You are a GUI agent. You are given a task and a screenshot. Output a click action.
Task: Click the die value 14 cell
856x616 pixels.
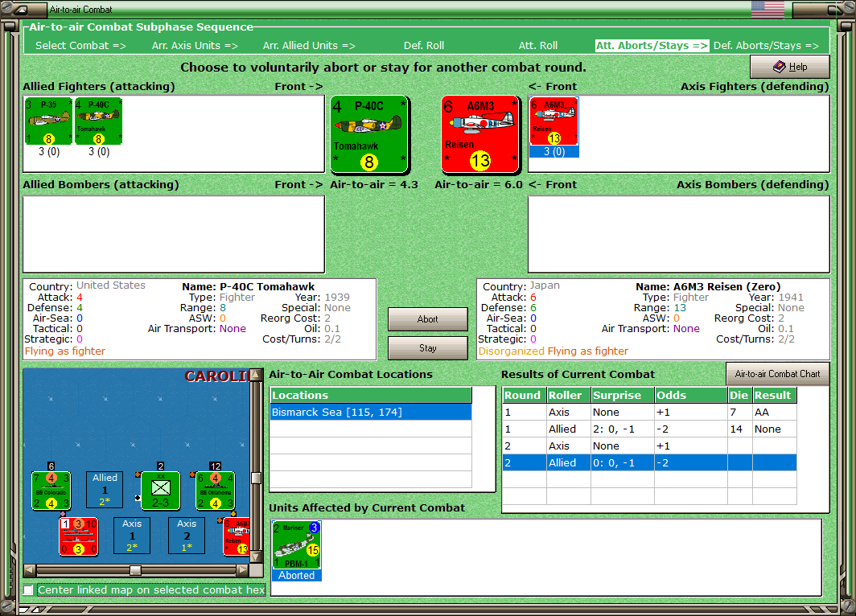[x=739, y=429]
